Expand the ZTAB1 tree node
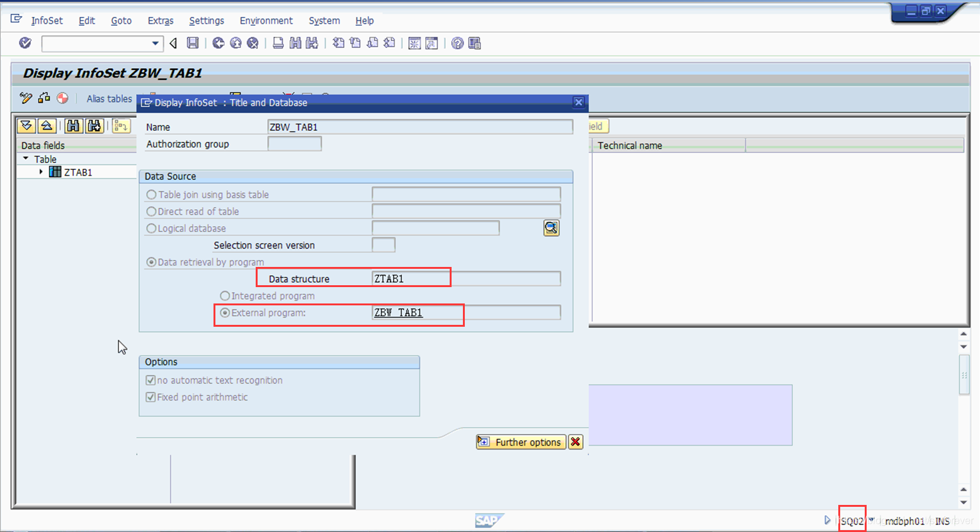This screenshot has height=532, width=980. tap(41, 172)
